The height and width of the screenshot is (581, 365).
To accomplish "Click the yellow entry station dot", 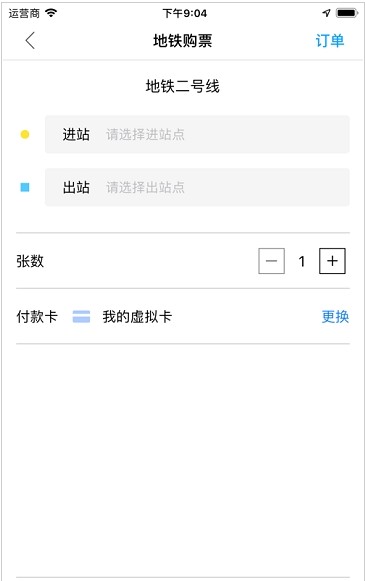I will point(25,134).
